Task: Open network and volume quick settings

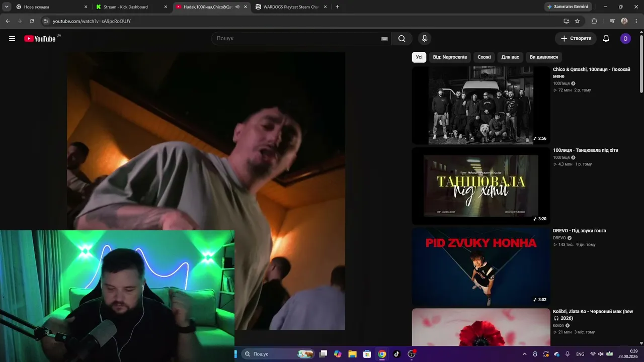Action: (601, 354)
